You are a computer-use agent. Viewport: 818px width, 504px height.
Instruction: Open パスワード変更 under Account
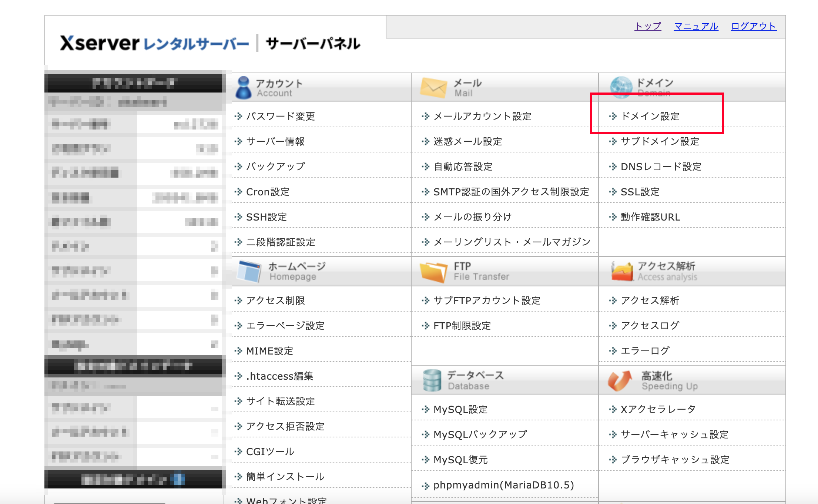point(280,116)
